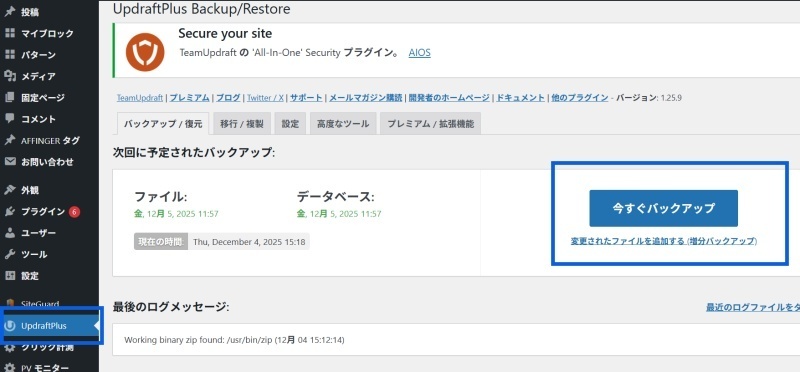800x372 pixels.
Task: Click the プラグイン plug icon
Action: coord(10,211)
